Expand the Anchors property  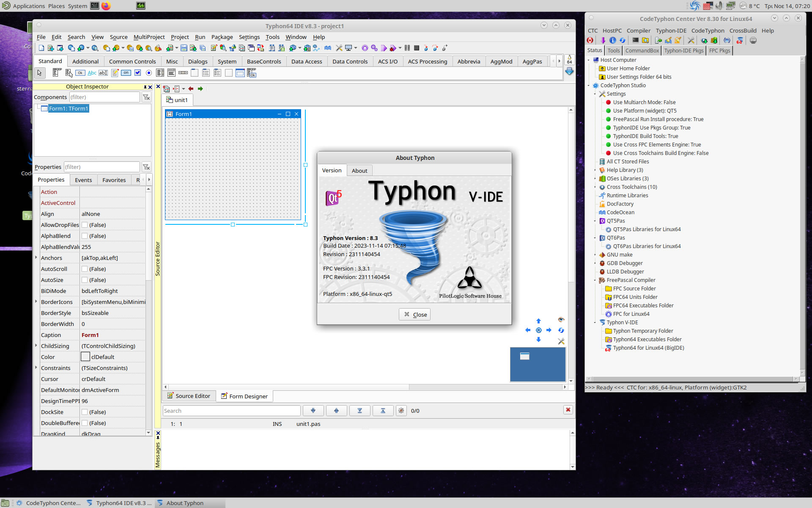pos(36,257)
